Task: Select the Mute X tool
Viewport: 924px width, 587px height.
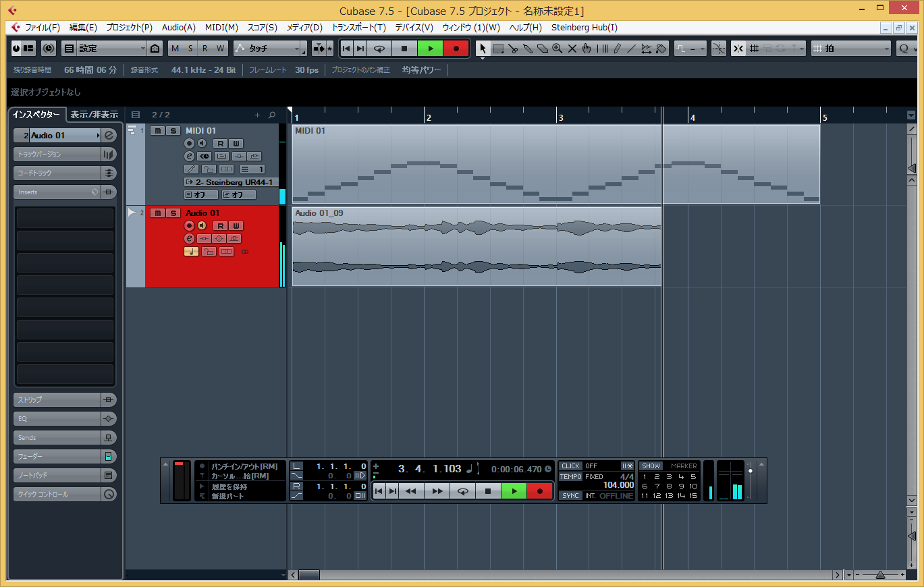Action: 572,49
